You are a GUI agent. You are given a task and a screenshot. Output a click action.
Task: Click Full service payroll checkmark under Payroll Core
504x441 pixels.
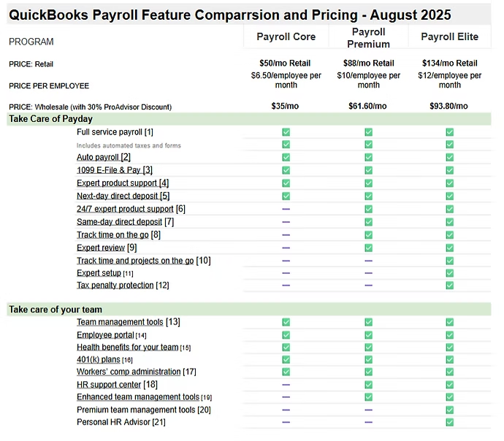pyautogui.click(x=286, y=132)
